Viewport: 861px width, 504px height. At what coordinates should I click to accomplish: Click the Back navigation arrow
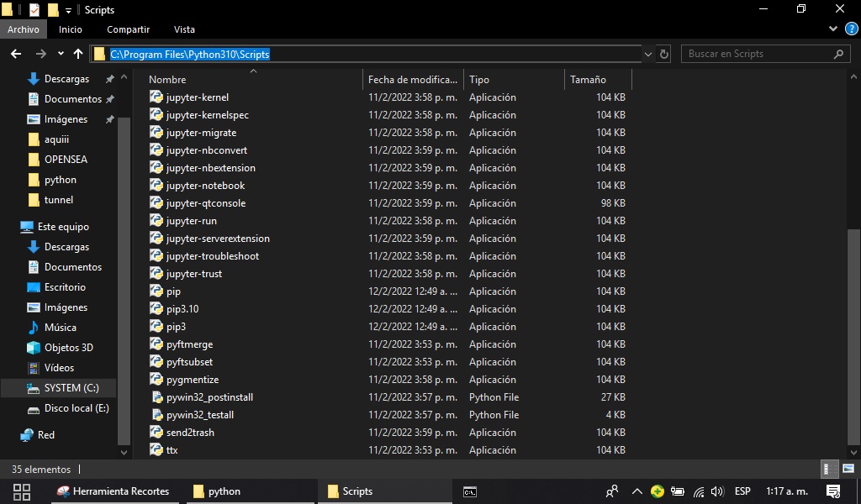(16, 54)
